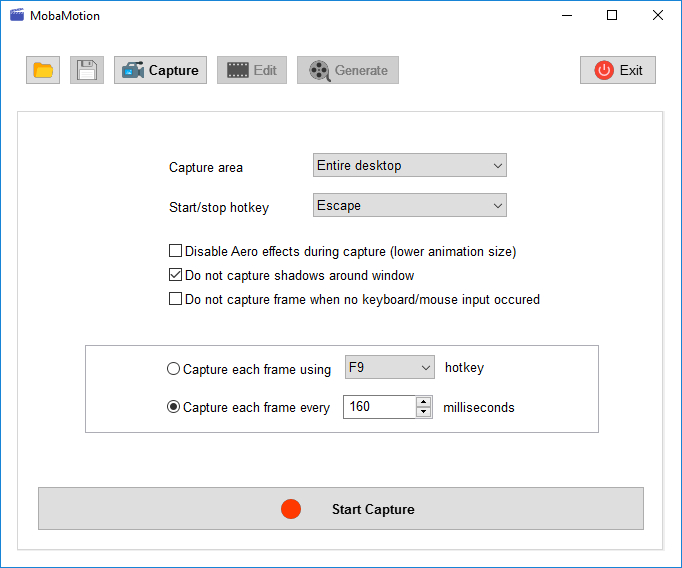Viewport: 682px width, 568px height.
Task: Switch to the Capture tab
Action: (160, 70)
